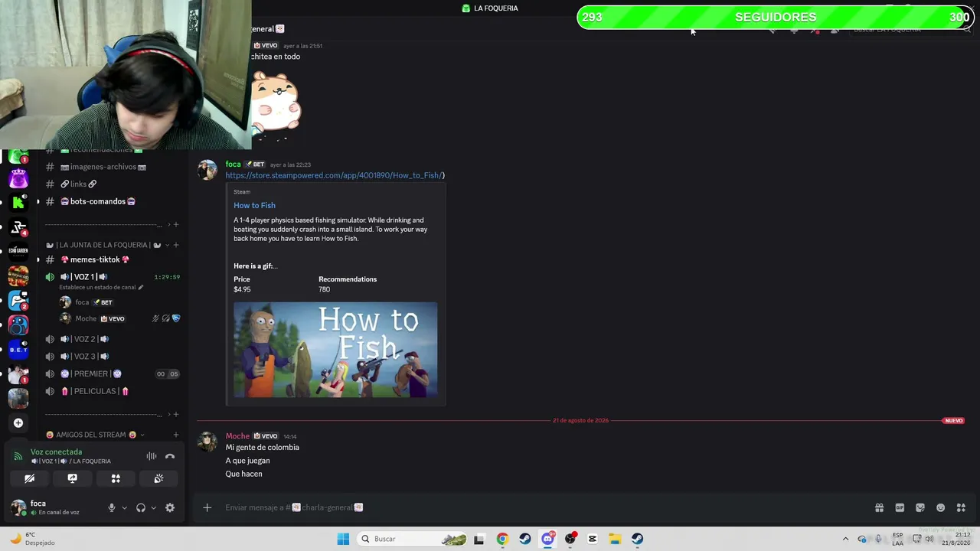
Task: Open the emoji picker
Action: pyautogui.click(x=941, y=507)
